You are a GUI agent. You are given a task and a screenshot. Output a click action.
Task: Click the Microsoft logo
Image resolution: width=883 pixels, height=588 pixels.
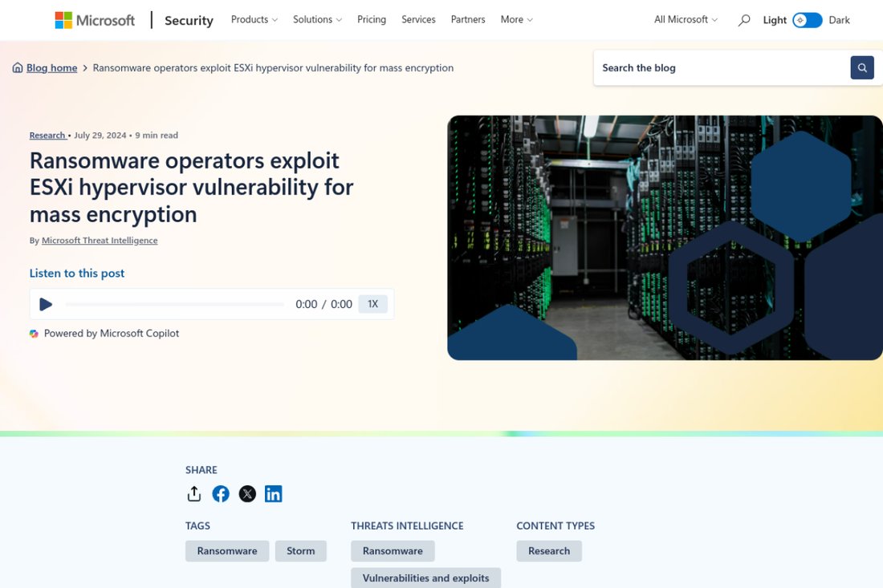pos(95,20)
